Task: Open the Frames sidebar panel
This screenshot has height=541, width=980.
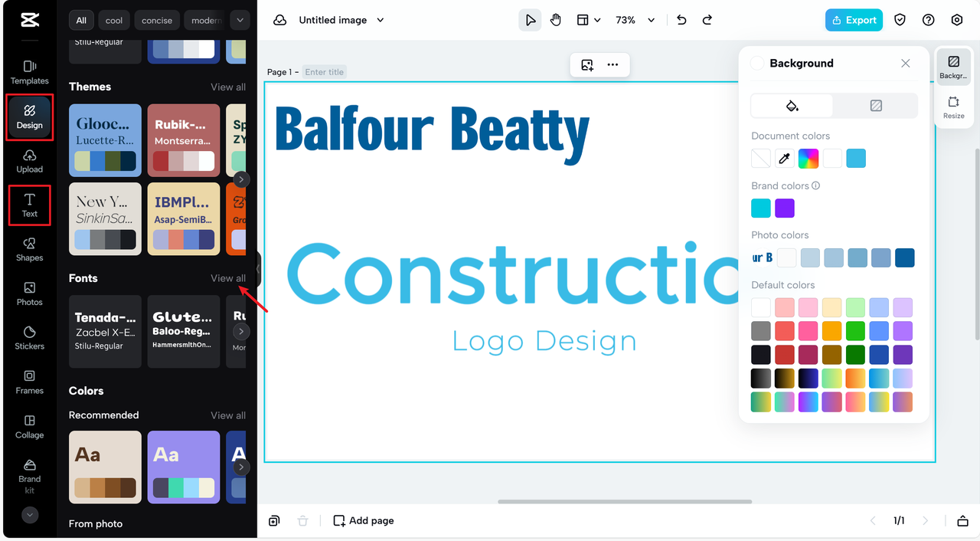Action: [x=29, y=382]
